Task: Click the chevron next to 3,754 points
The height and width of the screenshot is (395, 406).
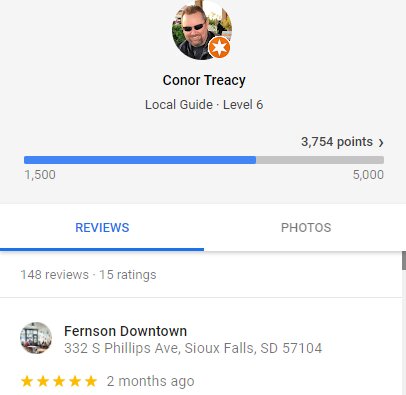Action: click(x=381, y=143)
